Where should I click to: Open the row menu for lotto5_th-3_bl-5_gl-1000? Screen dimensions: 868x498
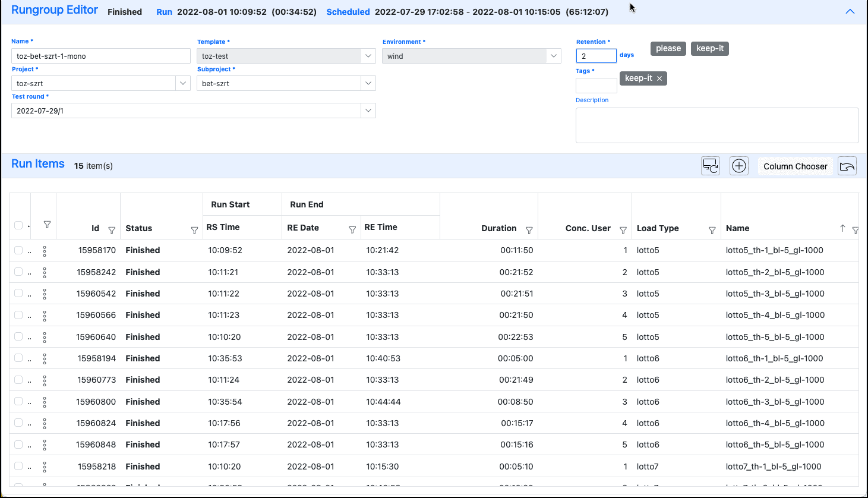[x=45, y=294]
